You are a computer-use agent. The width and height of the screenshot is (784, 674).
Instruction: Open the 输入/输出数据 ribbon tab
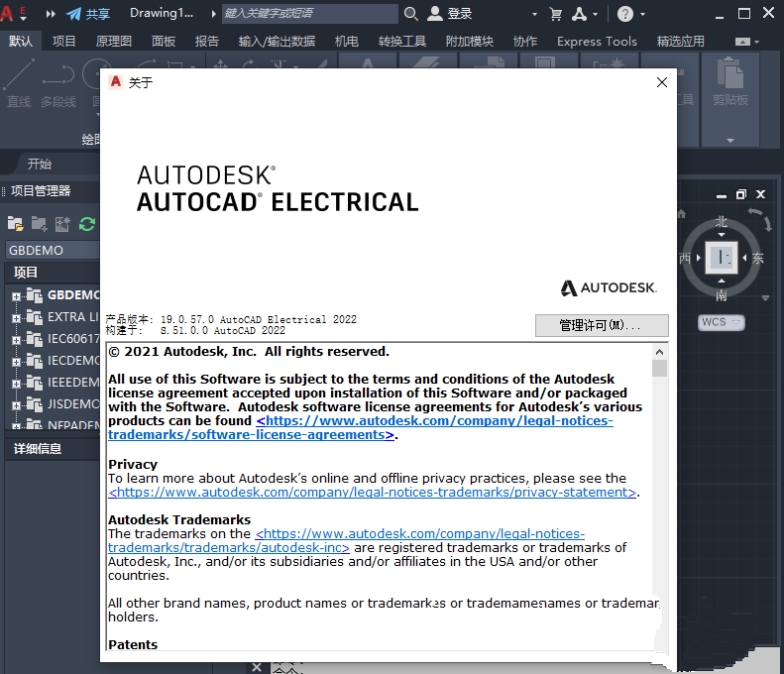tap(277, 41)
